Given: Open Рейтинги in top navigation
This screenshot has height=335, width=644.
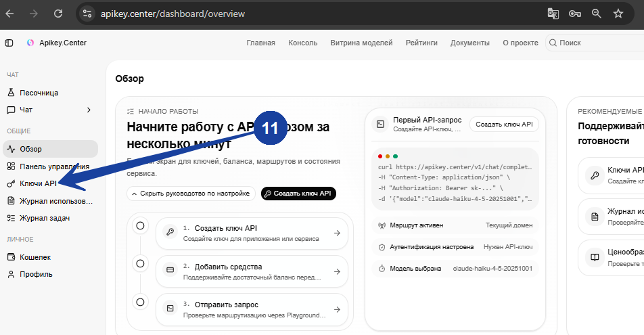Looking at the screenshot, I should point(421,43).
